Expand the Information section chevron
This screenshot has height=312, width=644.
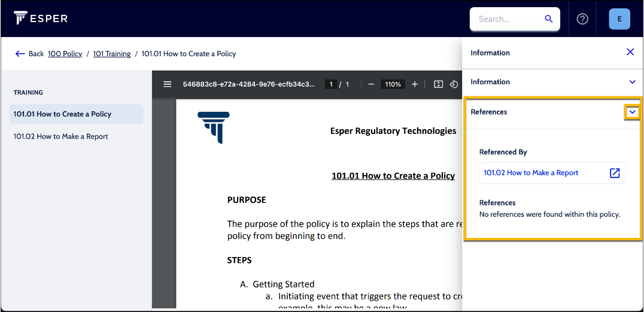pos(633,82)
